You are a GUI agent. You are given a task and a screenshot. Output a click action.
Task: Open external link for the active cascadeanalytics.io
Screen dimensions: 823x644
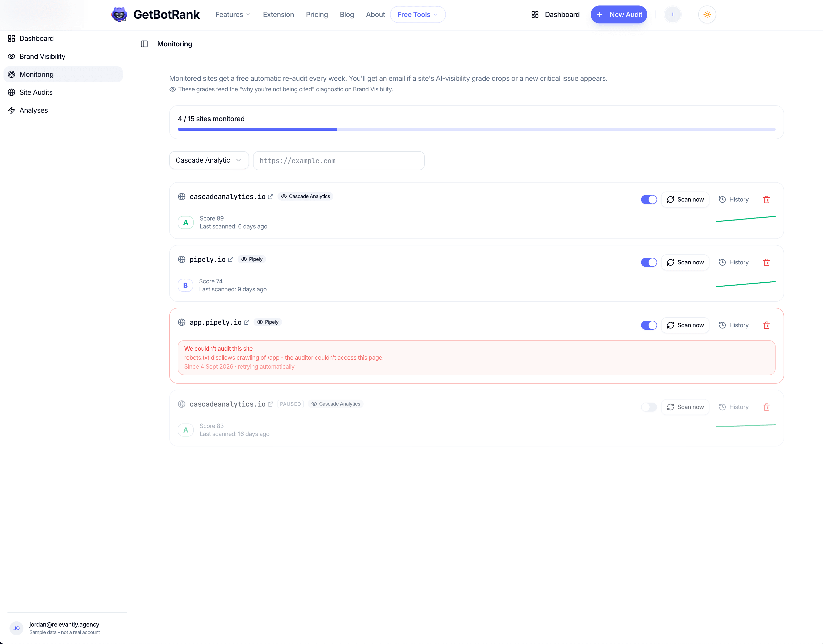(x=271, y=197)
